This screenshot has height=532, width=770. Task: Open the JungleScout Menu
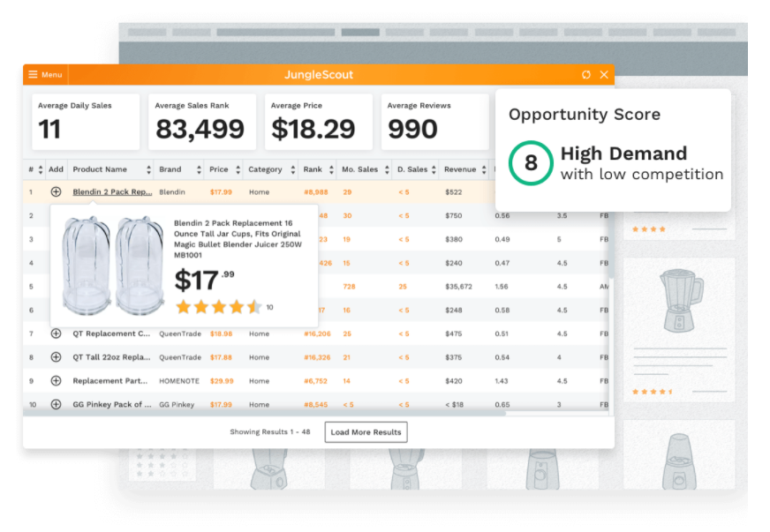click(x=45, y=75)
